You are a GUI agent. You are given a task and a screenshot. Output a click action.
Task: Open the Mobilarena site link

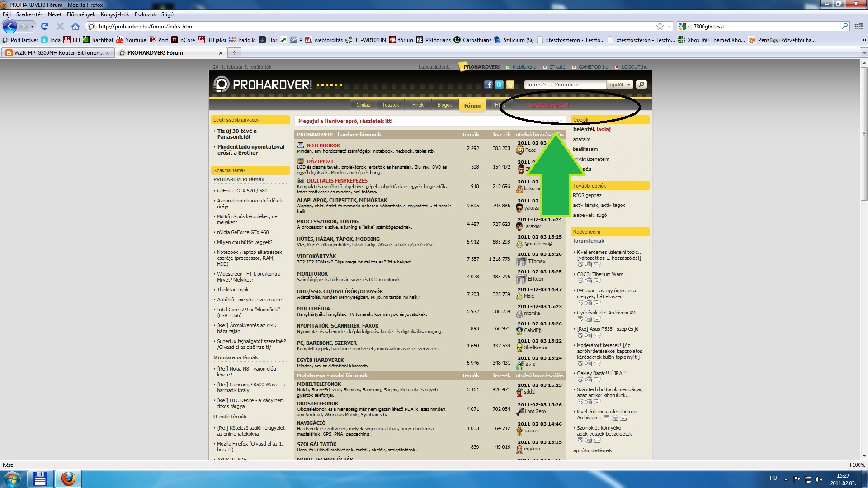(524, 67)
